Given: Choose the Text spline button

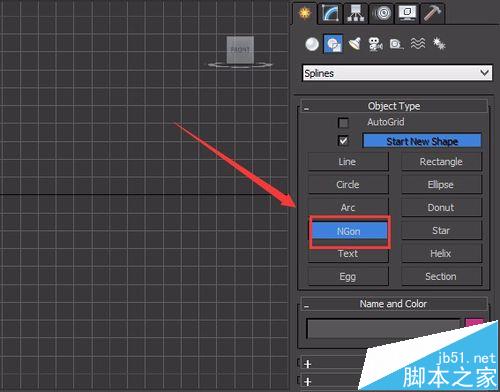Looking at the screenshot, I should point(348,254).
